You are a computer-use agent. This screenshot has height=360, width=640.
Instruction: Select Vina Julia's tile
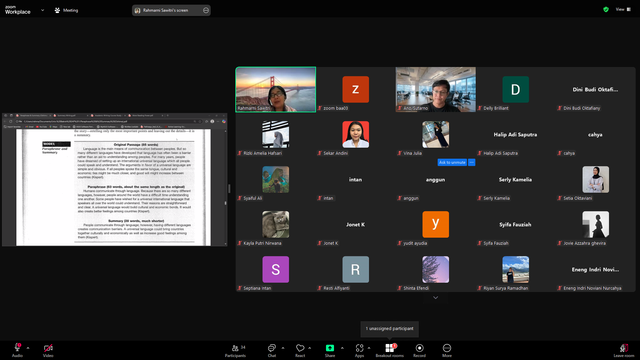436,135
